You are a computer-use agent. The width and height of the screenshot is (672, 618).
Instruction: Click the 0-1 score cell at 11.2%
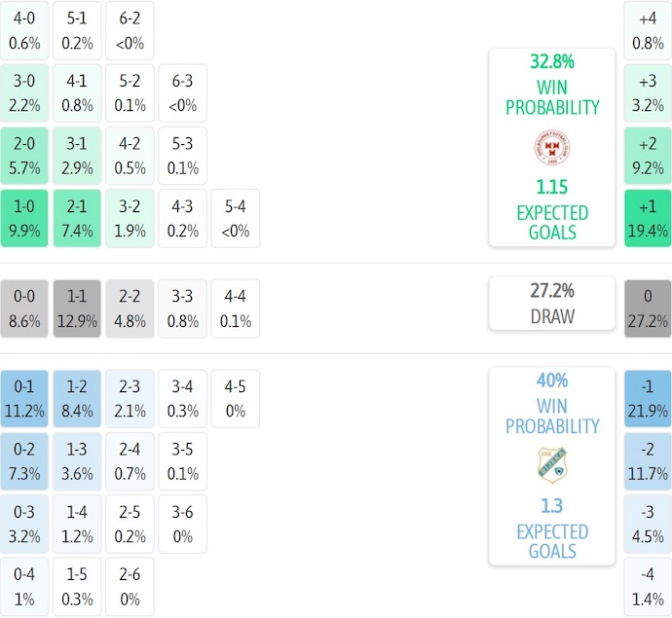click(x=24, y=398)
